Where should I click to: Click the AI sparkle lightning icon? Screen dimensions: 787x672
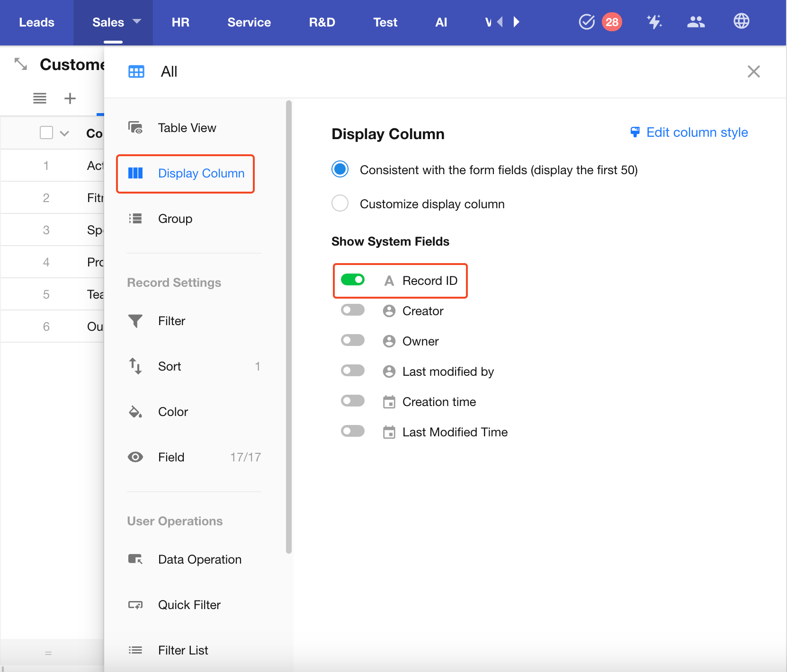point(654,22)
